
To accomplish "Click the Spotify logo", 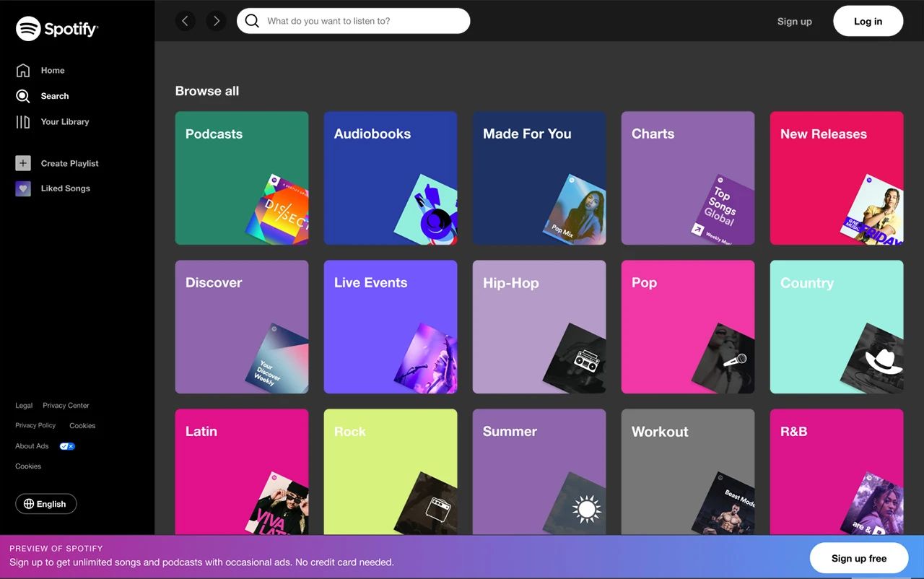I will [57, 29].
